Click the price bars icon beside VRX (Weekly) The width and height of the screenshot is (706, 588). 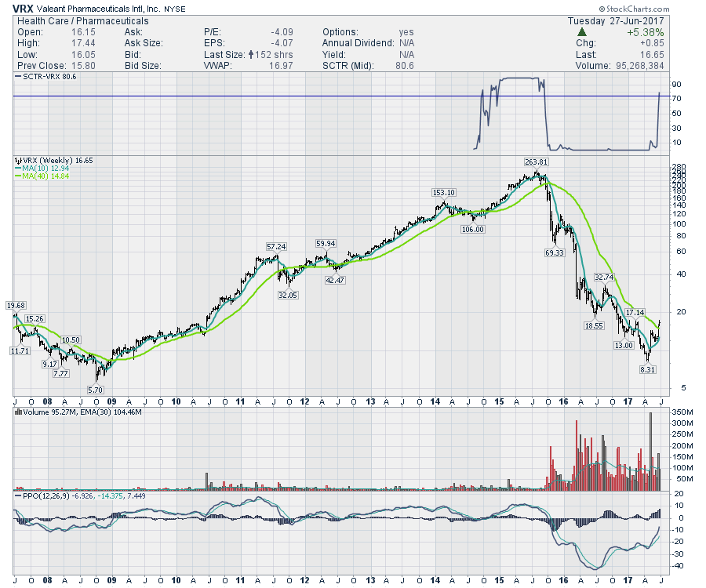click(x=18, y=160)
